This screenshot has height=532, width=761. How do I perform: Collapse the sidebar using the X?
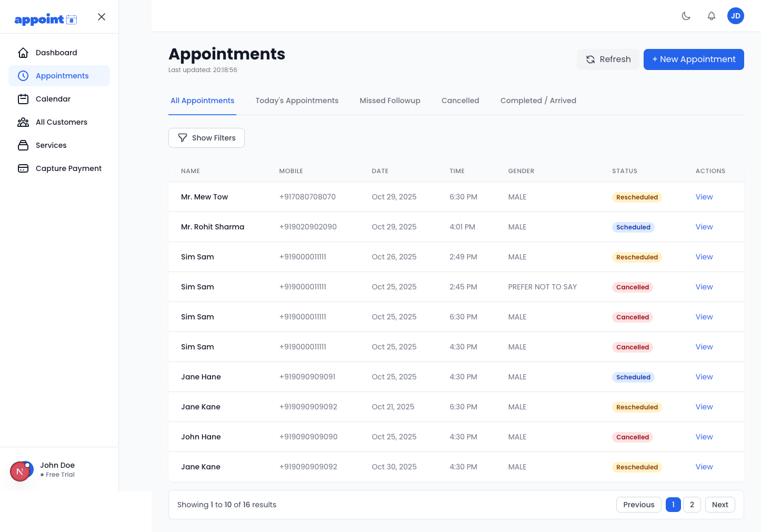(x=101, y=16)
